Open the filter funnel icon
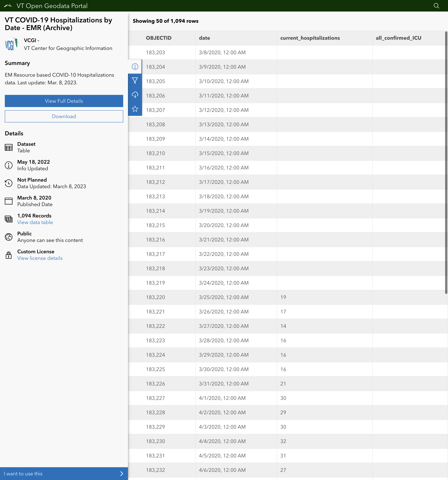 [135, 81]
